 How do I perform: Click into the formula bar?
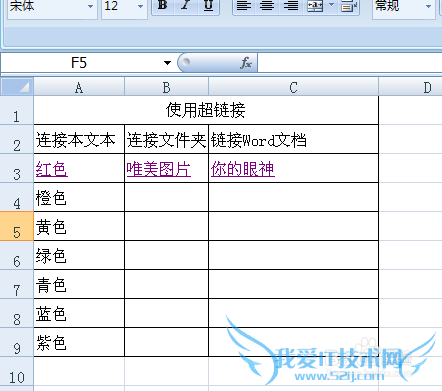(350, 63)
